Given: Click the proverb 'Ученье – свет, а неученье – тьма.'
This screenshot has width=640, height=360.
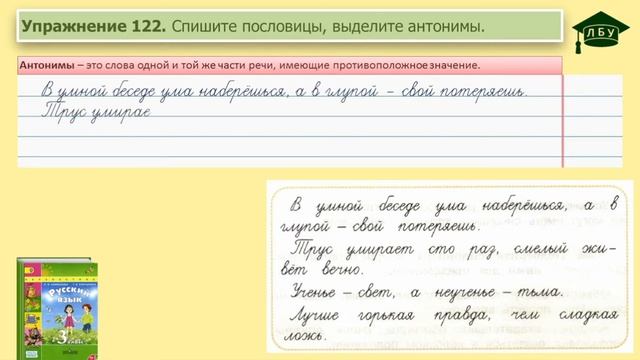Looking at the screenshot, I should [x=427, y=291].
